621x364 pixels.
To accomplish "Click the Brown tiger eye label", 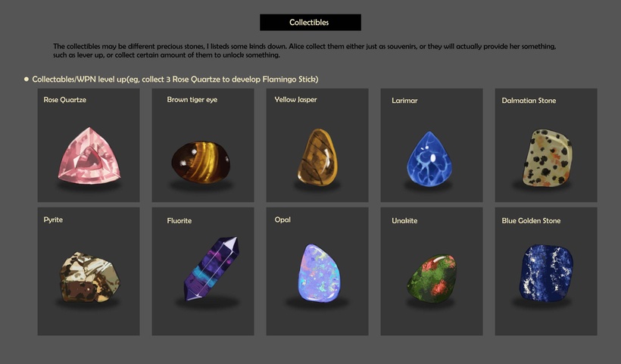I will click(x=192, y=100).
